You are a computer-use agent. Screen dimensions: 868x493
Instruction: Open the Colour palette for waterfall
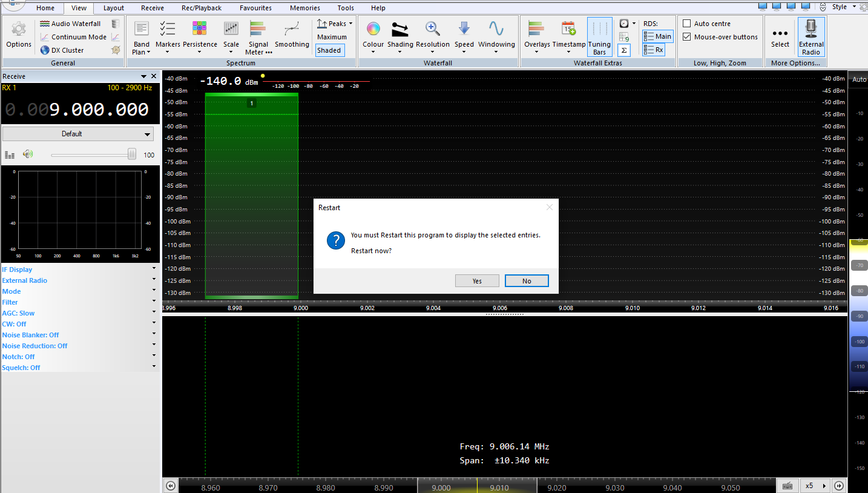(x=373, y=29)
